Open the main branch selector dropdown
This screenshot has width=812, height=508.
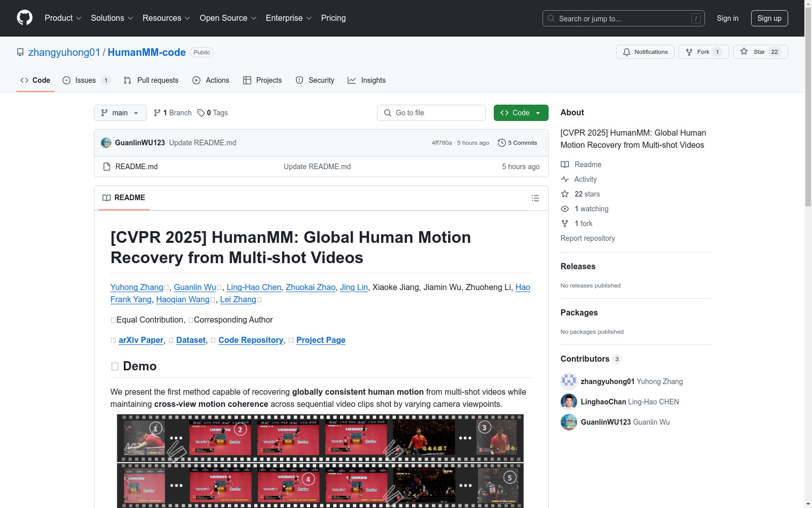[120, 113]
